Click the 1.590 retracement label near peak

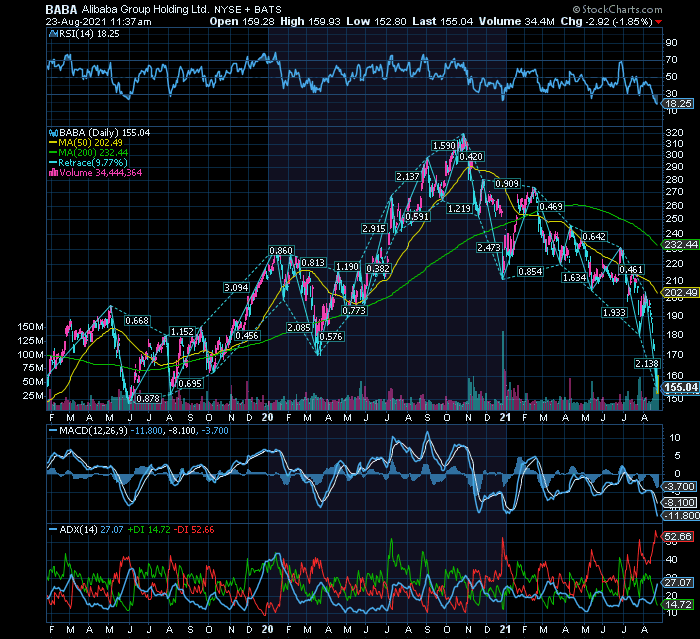(x=444, y=146)
